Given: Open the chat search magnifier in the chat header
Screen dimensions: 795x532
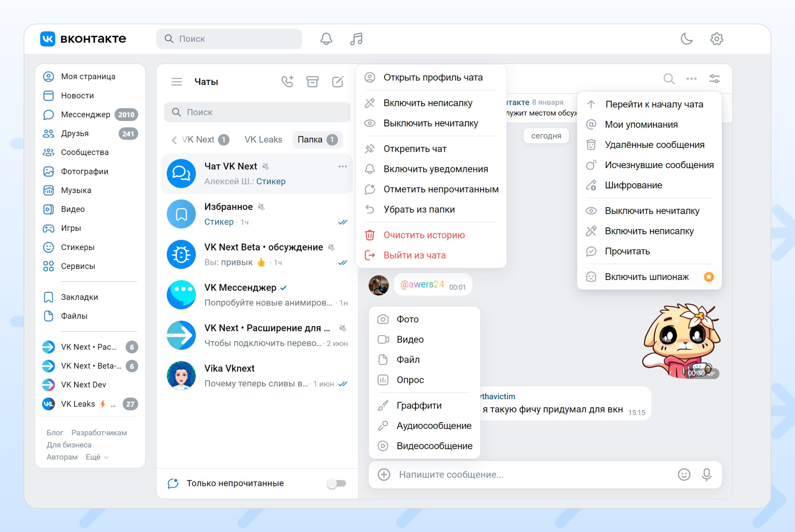Looking at the screenshot, I should pos(669,79).
